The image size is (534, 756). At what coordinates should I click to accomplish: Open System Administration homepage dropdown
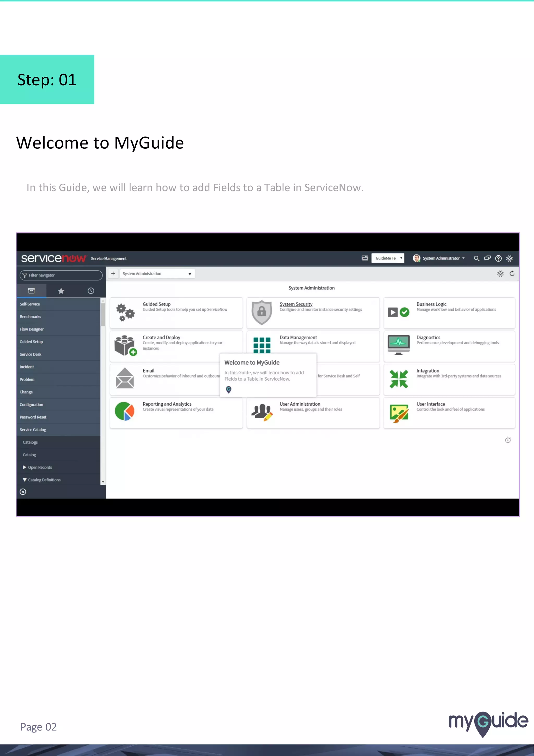point(157,274)
